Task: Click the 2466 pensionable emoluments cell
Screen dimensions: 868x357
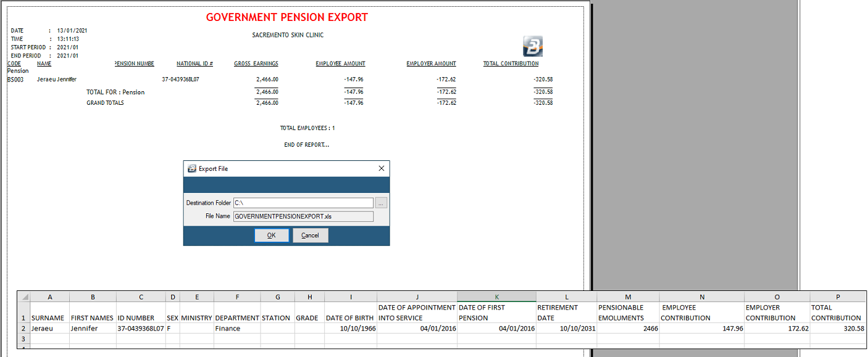Action: point(628,329)
